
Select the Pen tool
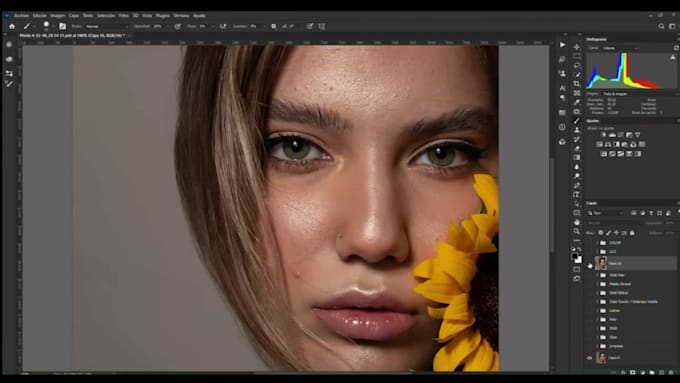tap(576, 185)
